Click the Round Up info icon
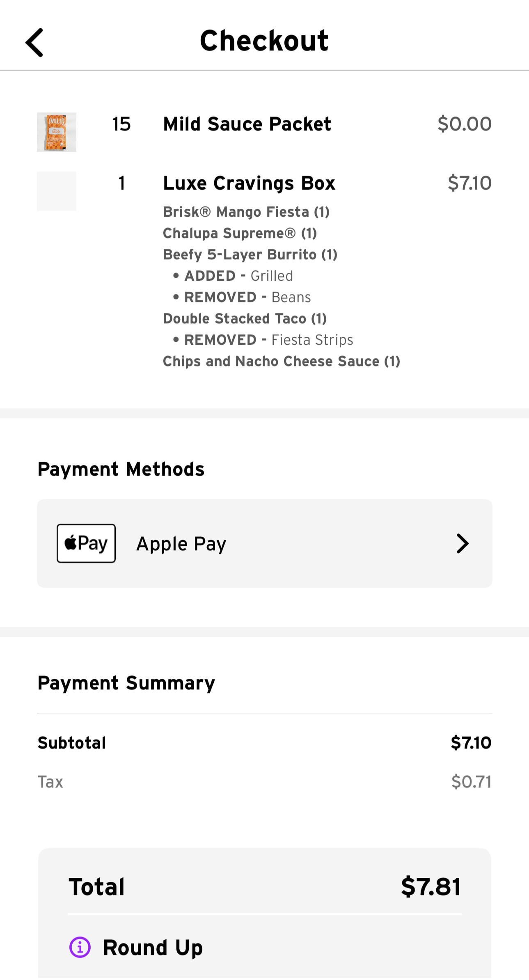This screenshot has width=529, height=980. pyautogui.click(x=80, y=947)
